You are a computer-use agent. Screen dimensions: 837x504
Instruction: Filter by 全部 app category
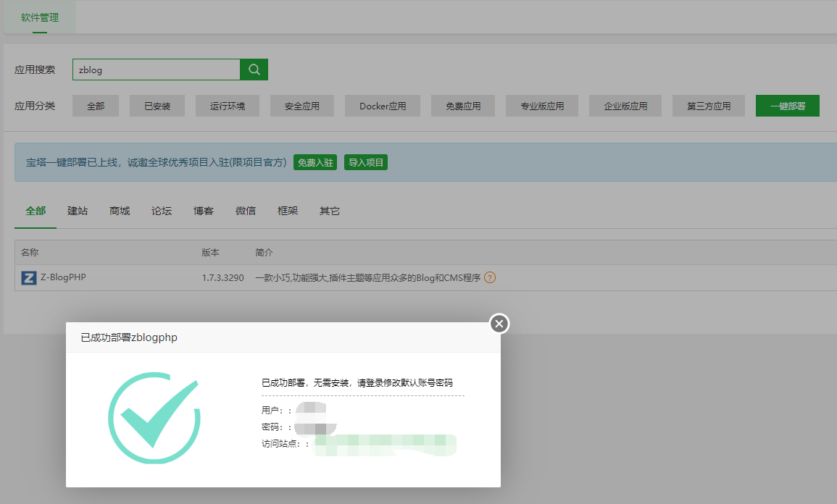pyautogui.click(x=96, y=106)
